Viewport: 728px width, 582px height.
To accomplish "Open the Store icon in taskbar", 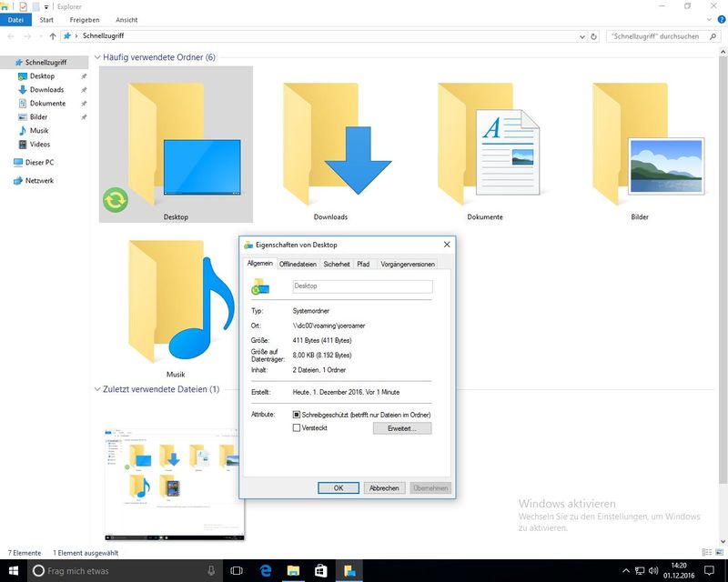I will [320, 570].
